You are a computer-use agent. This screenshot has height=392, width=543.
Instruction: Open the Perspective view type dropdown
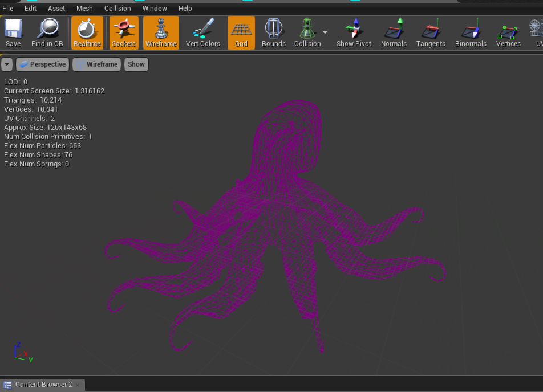(43, 64)
